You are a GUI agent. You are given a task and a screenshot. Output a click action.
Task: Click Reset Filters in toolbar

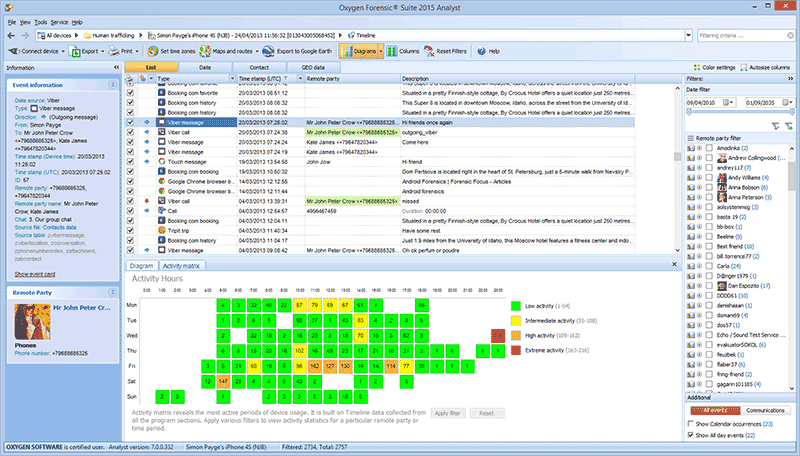pos(445,51)
